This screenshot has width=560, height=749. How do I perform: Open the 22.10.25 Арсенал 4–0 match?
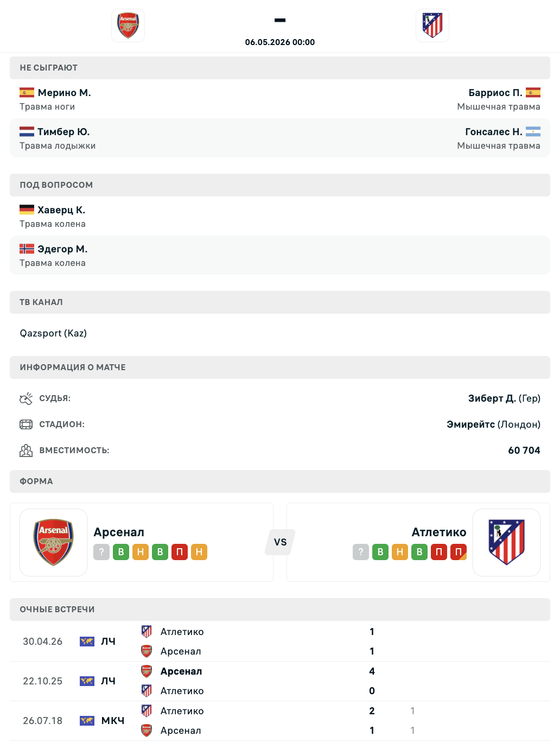coord(280,681)
